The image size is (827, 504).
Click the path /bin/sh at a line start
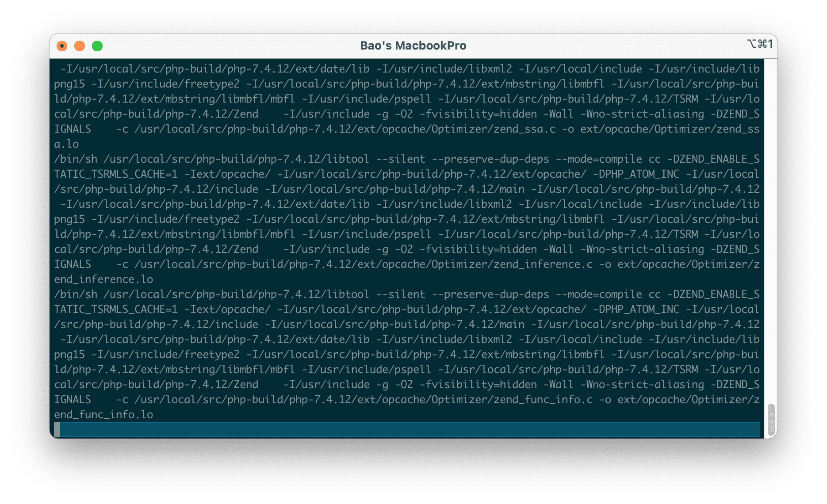[x=77, y=159]
